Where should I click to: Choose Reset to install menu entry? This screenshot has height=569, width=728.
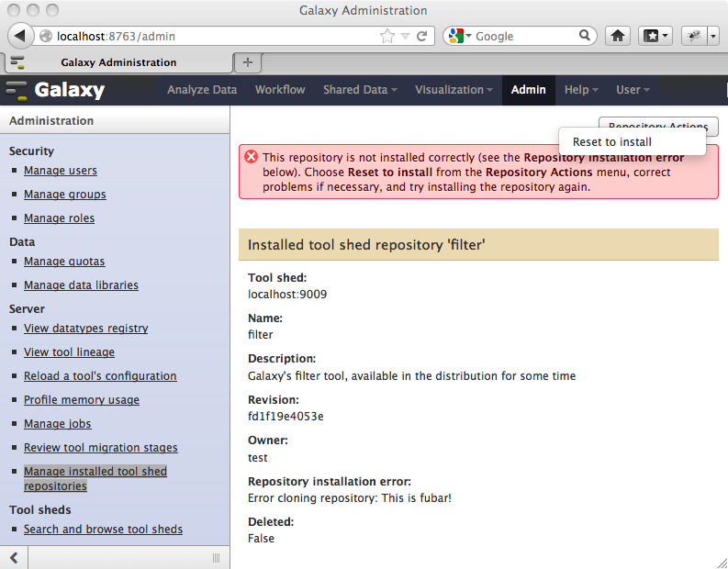(612, 142)
